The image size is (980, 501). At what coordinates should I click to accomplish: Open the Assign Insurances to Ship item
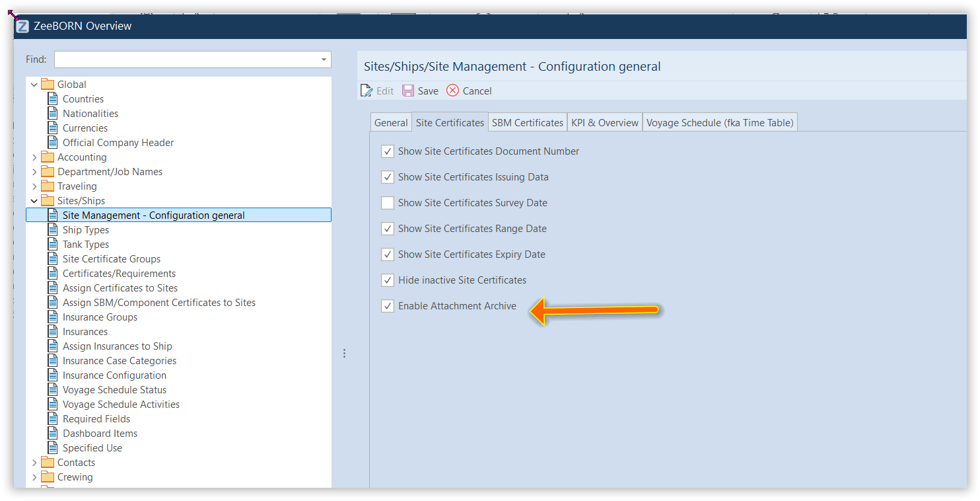pos(118,346)
